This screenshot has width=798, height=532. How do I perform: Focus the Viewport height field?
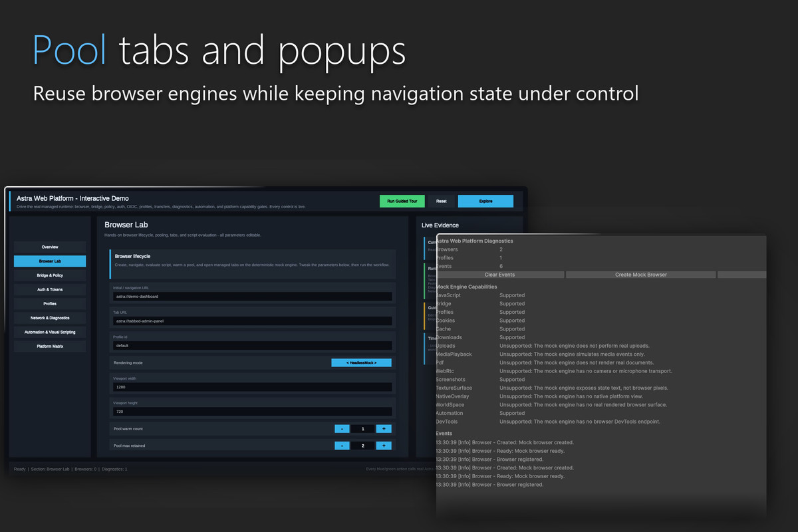point(252,412)
